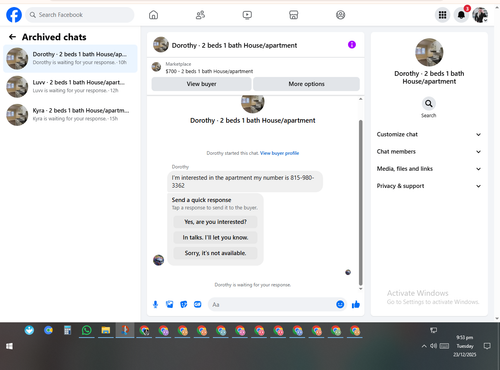Go to the Home feed icon
The width and height of the screenshot is (500, 370).
[153, 15]
